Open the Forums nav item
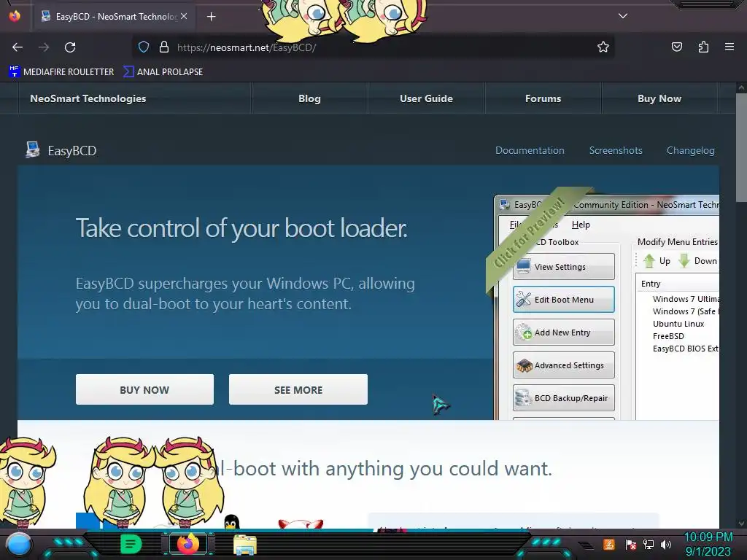 click(543, 98)
